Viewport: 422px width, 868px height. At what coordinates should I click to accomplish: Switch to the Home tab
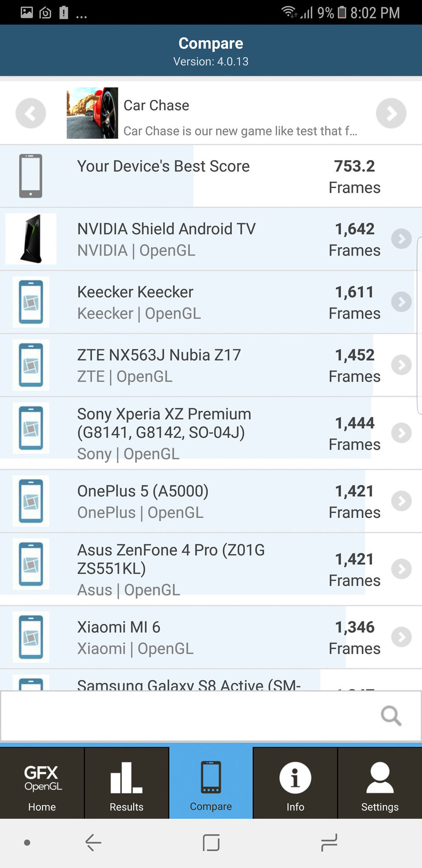pyautogui.click(x=42, y=783)
